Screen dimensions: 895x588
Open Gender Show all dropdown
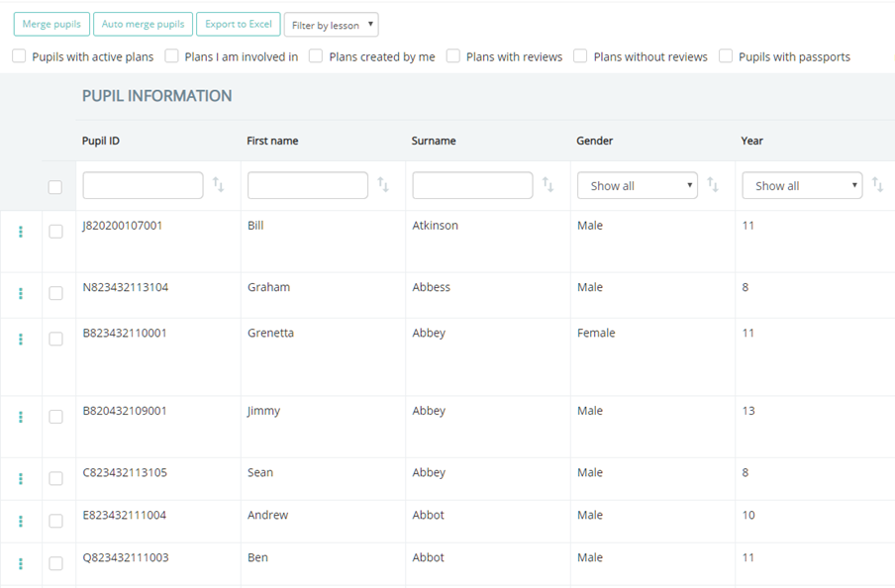pyautogui.click(x=638, y=185)
